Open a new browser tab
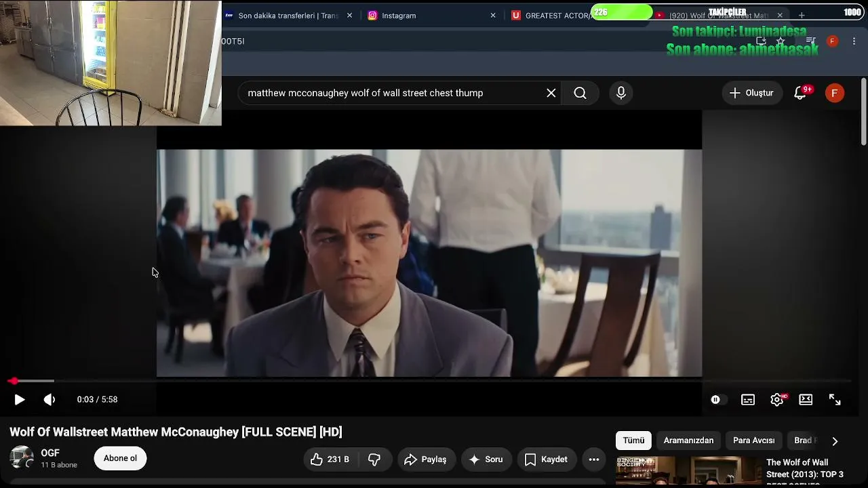The image size is (868, 488). (x=802, y=16)
